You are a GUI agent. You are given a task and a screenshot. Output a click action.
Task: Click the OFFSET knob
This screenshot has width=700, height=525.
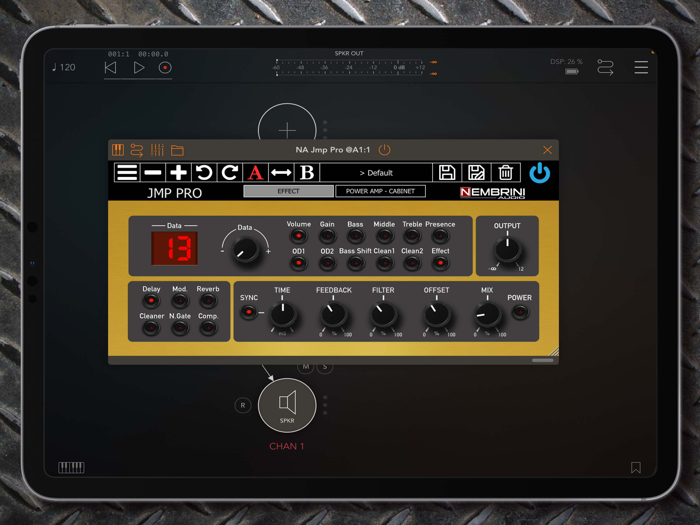437,314
